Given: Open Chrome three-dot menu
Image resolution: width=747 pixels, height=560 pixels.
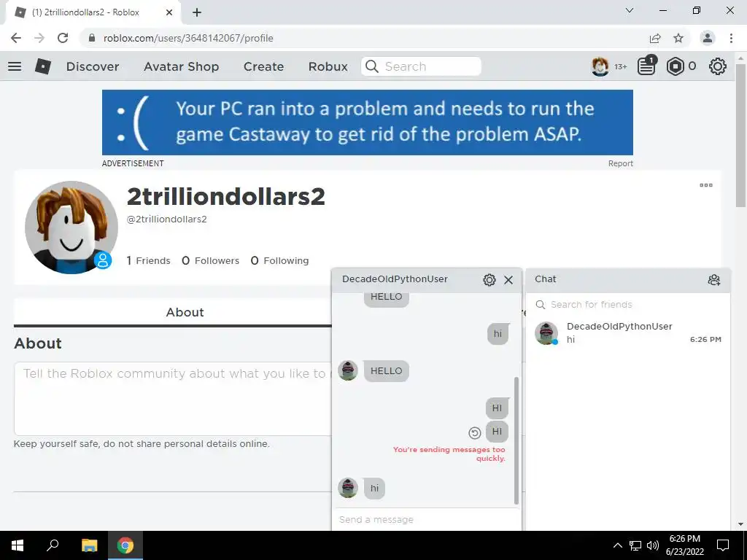Looking at the screenshot, I should [731, 38].
